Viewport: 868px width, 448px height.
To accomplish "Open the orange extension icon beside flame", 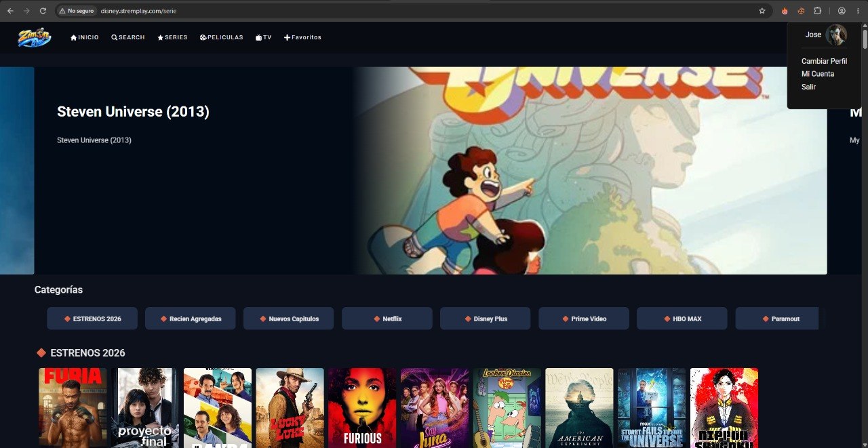I will (801, 11).
